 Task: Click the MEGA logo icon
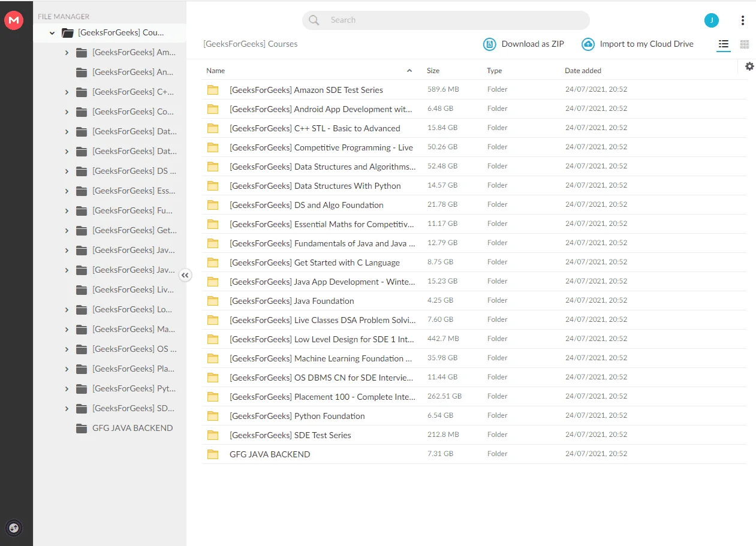[x=13, y=20]
